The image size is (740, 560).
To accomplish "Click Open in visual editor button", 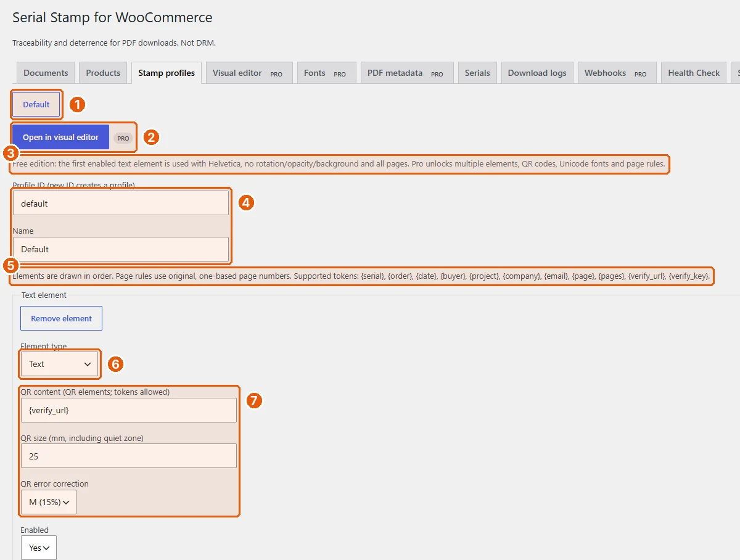I will [x=60, y=137].
